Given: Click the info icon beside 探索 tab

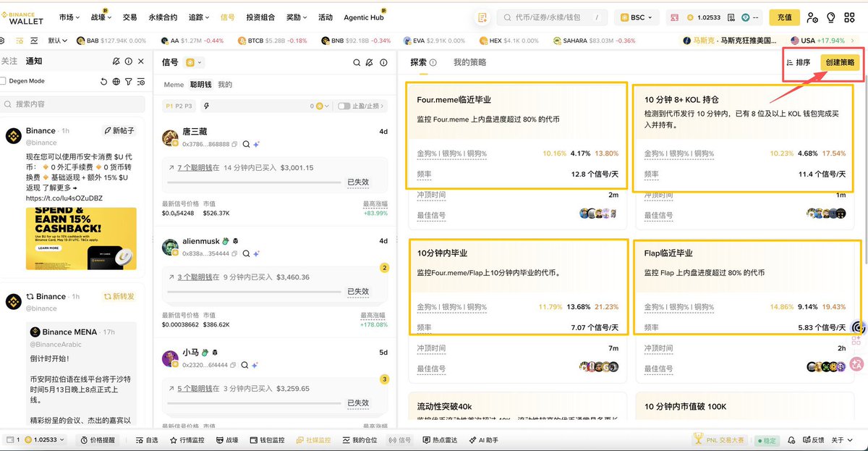Looking at the screenshot, I should pos(433,63).
